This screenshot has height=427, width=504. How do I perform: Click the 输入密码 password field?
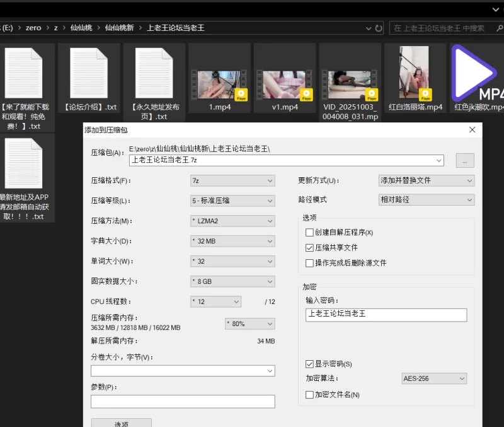pos(386,315)
